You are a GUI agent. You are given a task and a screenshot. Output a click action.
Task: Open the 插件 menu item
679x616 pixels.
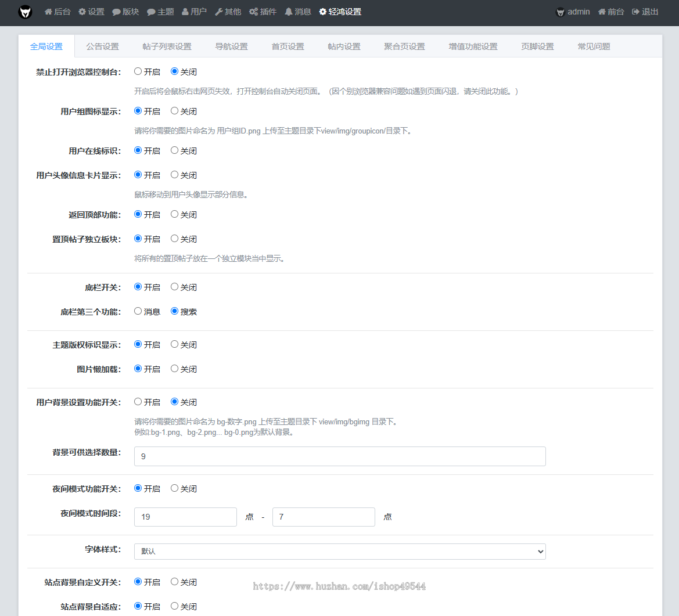coord(263,12)
